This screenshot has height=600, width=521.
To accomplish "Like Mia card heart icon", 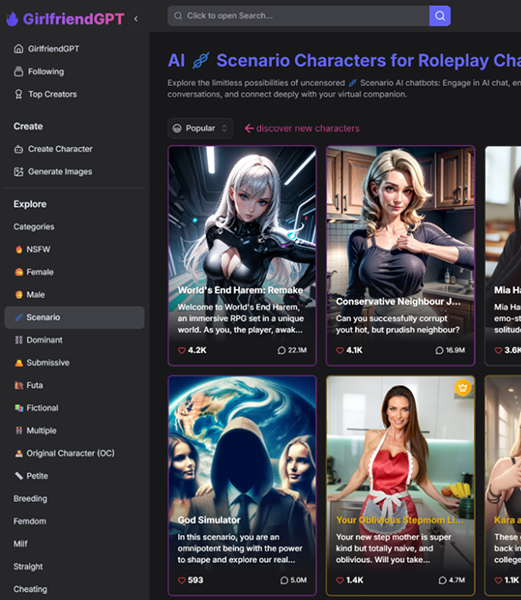I will tap(498, 350).
